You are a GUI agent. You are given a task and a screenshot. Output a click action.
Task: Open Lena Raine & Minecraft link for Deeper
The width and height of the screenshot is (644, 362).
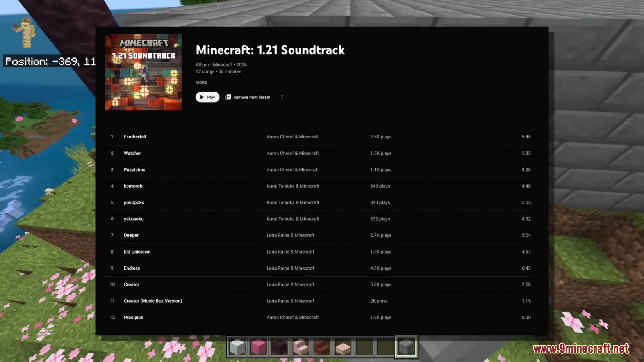(290, 235)
